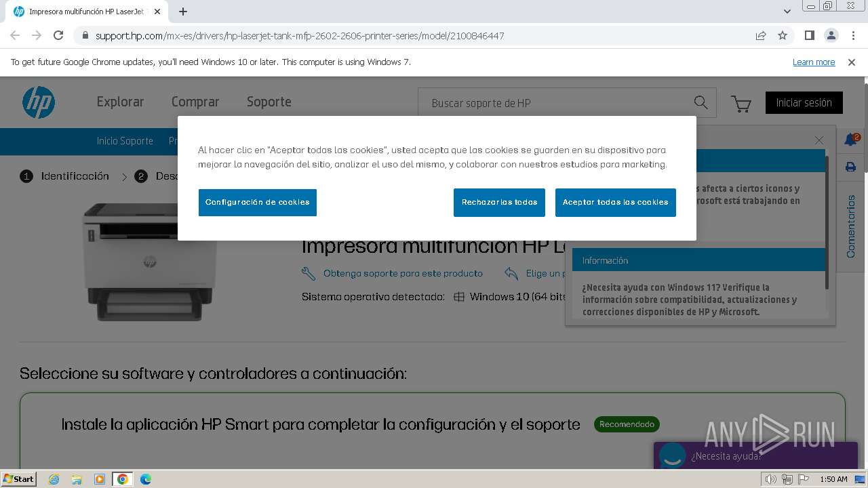Click the Chrome taskbar icon

click(x=123, y=479)
